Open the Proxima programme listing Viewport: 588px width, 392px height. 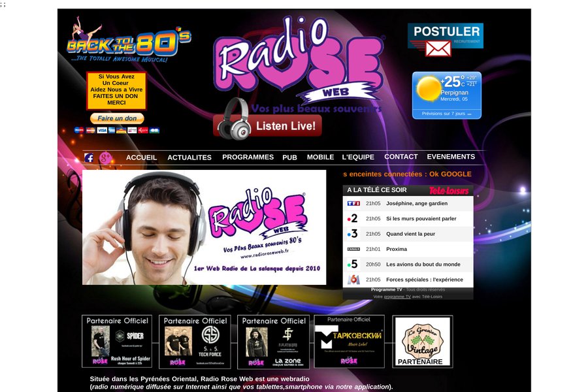[x=397, y=249]
